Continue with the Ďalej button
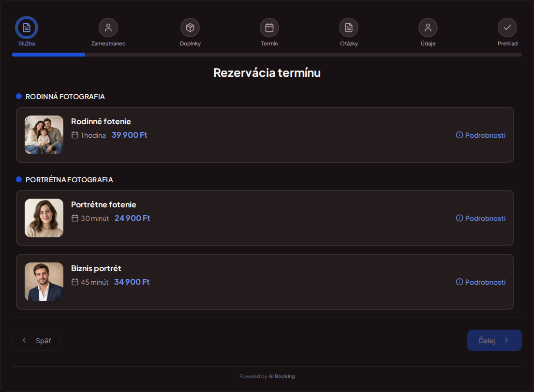The width and height of the screenshot is (534, 392). (494, 340)
